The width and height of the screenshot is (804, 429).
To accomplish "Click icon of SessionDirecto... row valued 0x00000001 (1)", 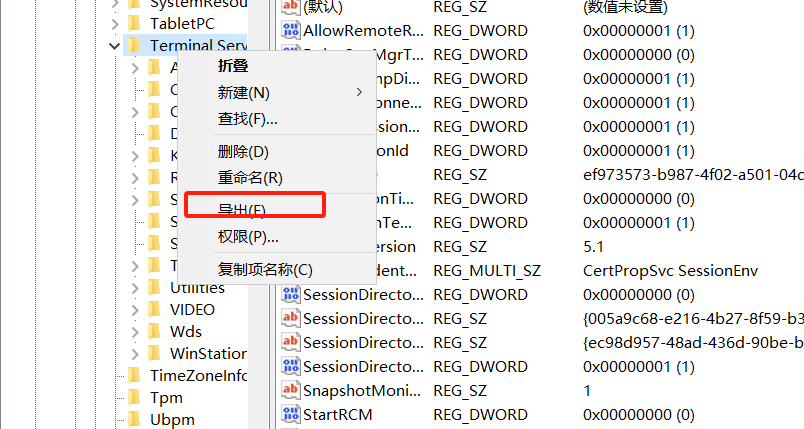I will pos(290,366).
